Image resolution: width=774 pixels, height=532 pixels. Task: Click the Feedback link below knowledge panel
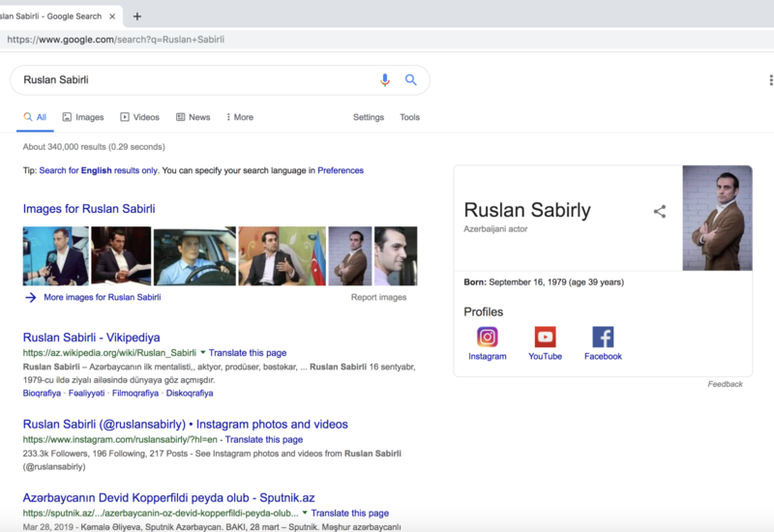(x=725, y=384)
